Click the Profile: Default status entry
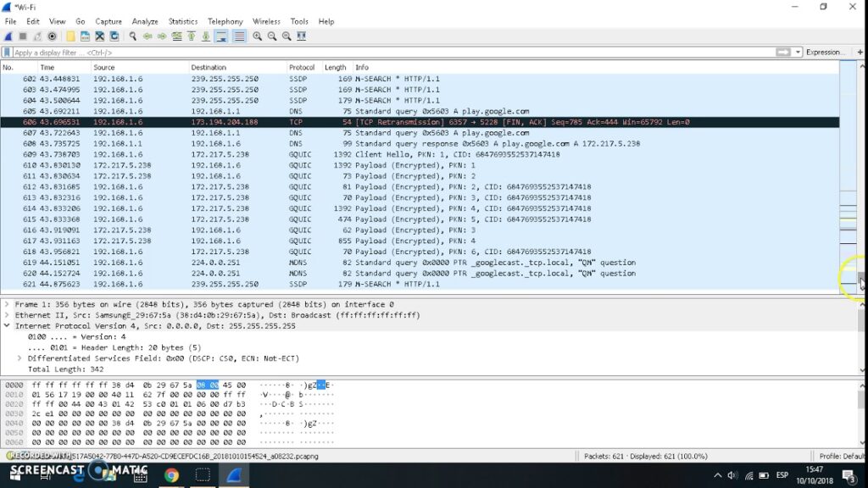This screenshot has height=488, width=868. tap(842, 457)
